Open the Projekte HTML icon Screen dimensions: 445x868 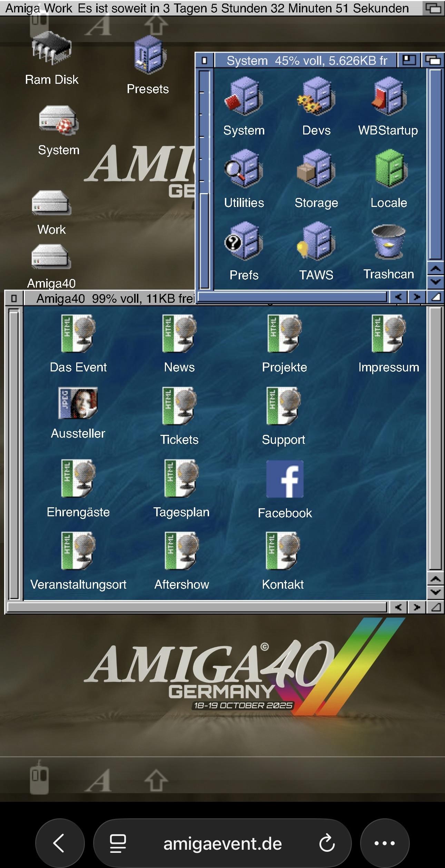284,333
